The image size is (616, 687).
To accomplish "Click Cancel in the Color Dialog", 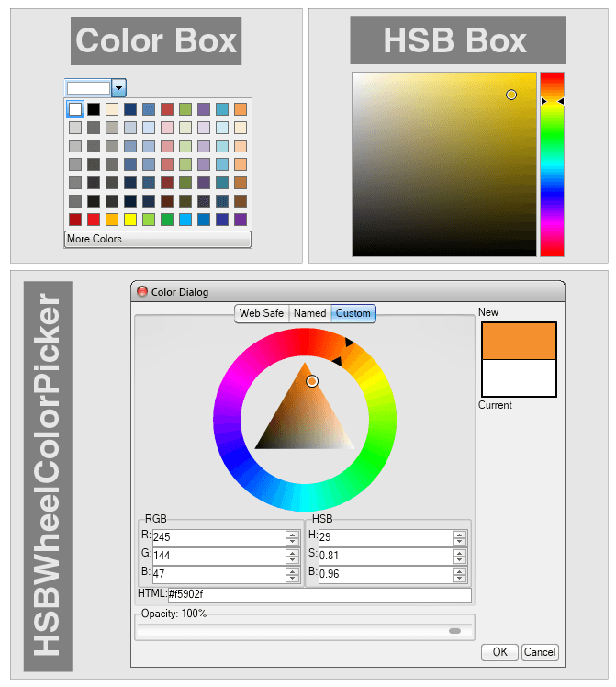I will click(x=540, y=652).
